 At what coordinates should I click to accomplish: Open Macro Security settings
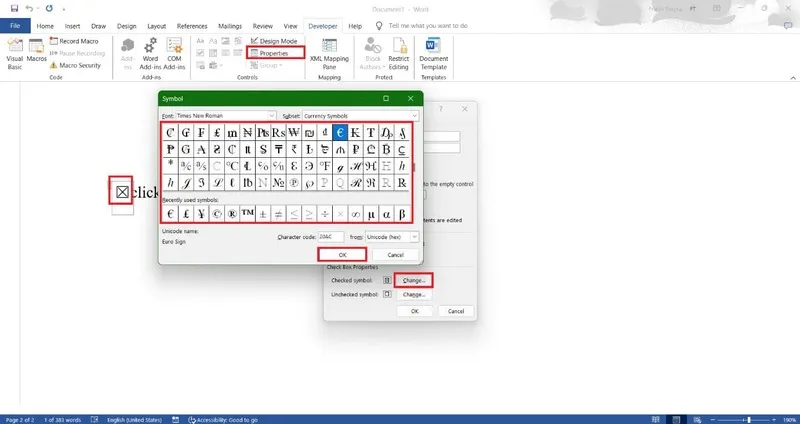tap(75, 65)
